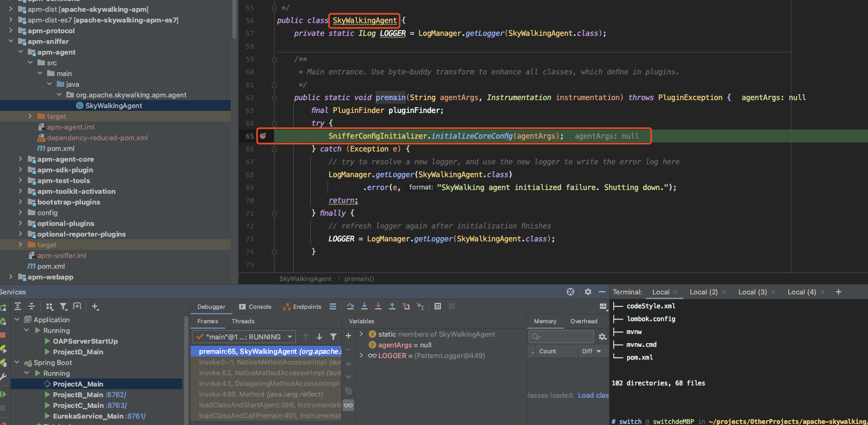Click premain() in the editor breadcrumb
The height and width of the screenshot is (425, 868).
click(359, 279)
